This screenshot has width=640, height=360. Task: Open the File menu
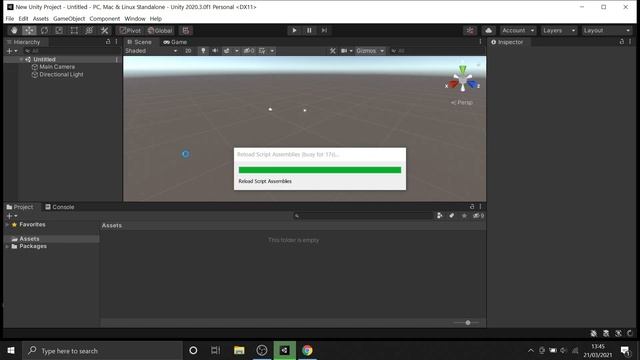coord(10,19)
